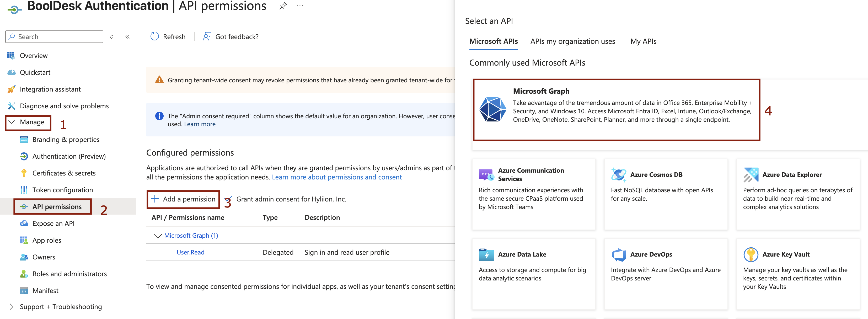Click into the sidebar Search field

tap(57, 37)
